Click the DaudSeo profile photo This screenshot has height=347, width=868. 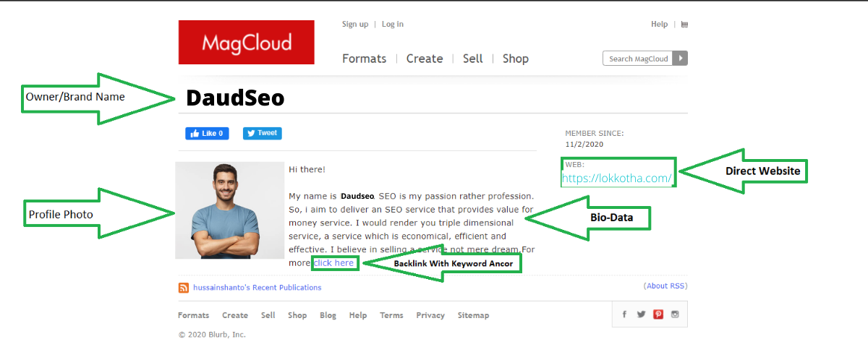pos(230,210)
